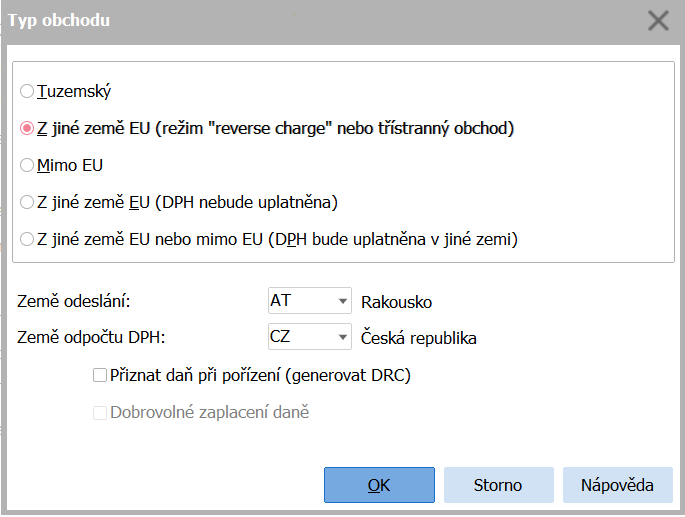Click the Česká republika country name text
685x517 pixels.
coord(418,338)
